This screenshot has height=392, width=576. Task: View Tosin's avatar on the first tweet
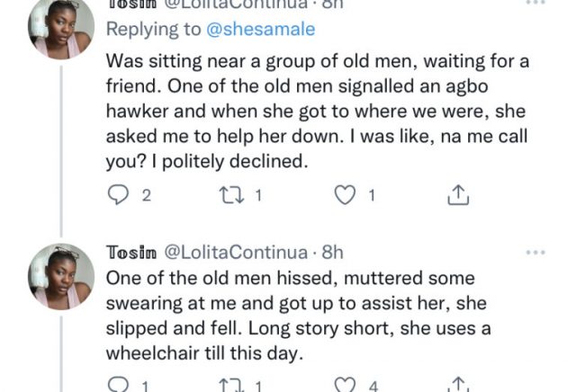[61, 29]
